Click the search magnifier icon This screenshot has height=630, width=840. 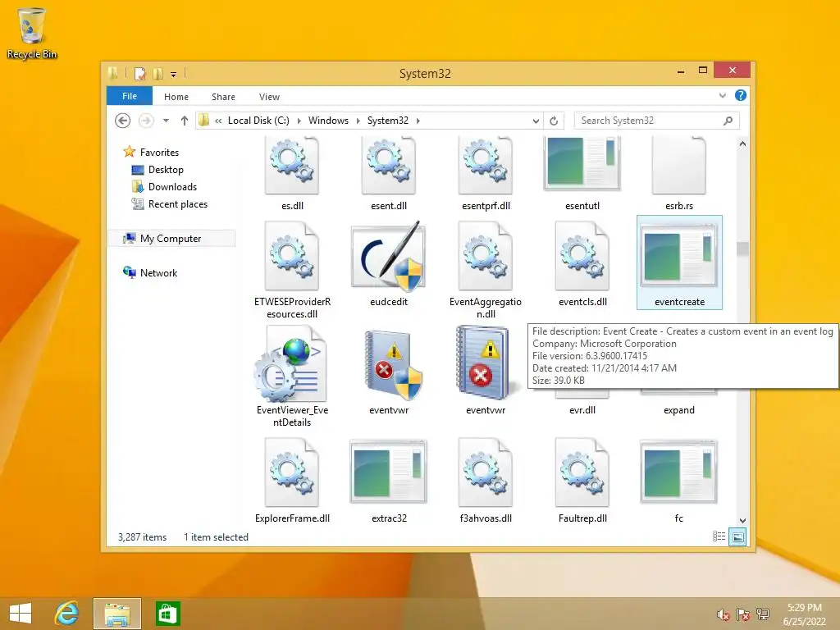pyautogui.click(x=728, y=121)
